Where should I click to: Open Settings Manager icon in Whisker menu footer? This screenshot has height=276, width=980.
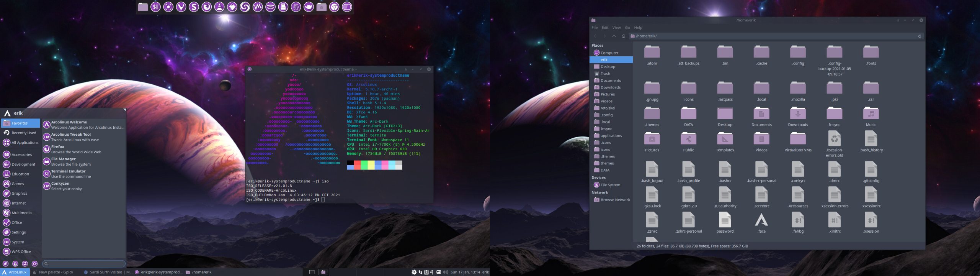[x=6, y=264]
